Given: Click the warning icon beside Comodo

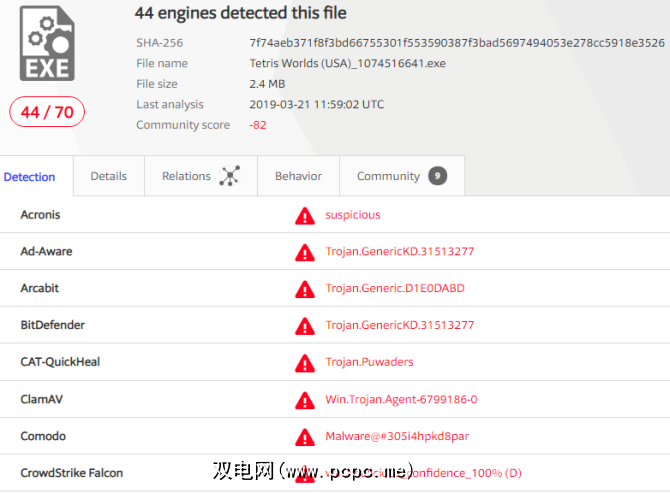Looking at the screenshot, I should pos(305,437).
